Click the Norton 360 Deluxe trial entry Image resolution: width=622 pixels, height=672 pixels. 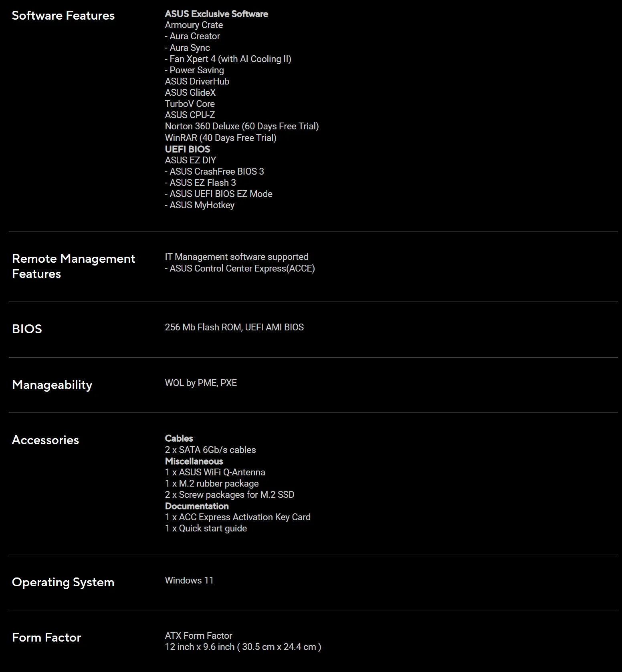[x=242, y=126]
